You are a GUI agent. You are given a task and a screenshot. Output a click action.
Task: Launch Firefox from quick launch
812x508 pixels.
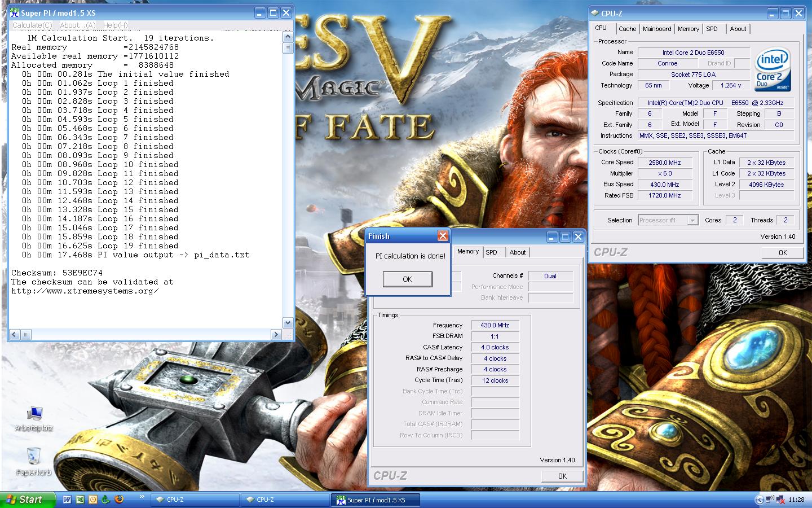click(x=118, y=500)
